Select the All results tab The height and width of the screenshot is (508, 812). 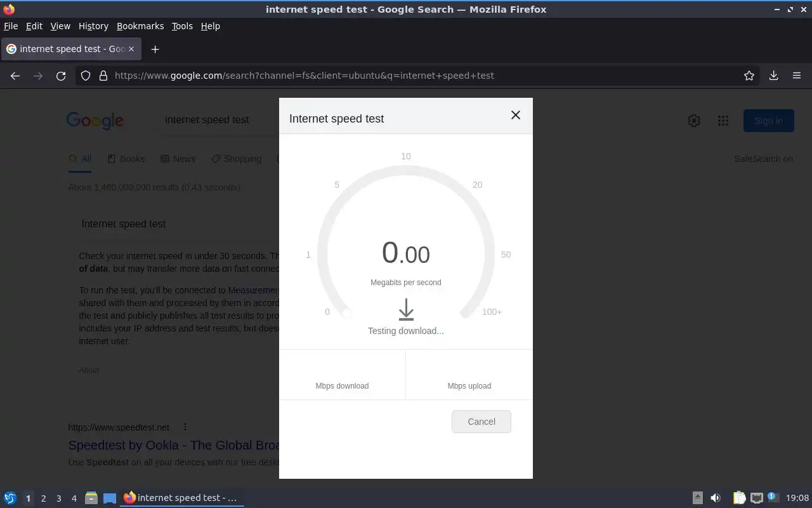[80, 159]
